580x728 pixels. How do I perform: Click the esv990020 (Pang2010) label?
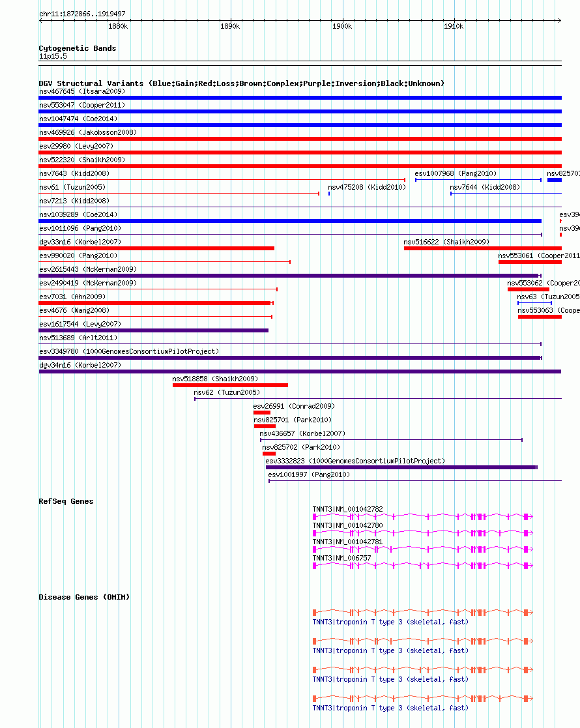tap(78, 256)
